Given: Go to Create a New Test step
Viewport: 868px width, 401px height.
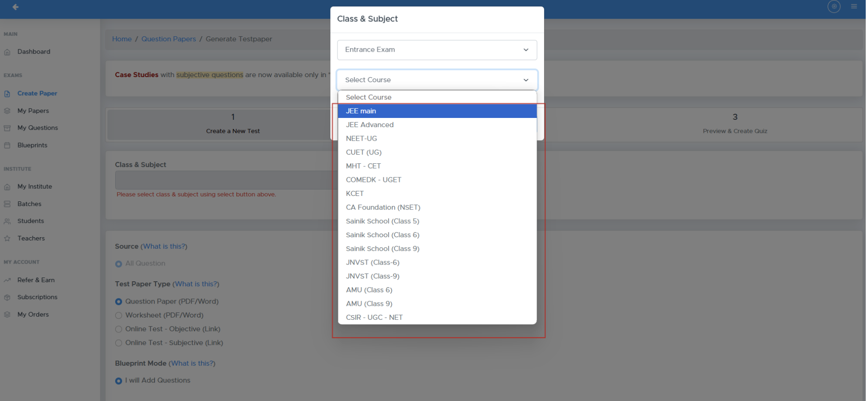Looking at the screenshot, I should pos(233,124).
